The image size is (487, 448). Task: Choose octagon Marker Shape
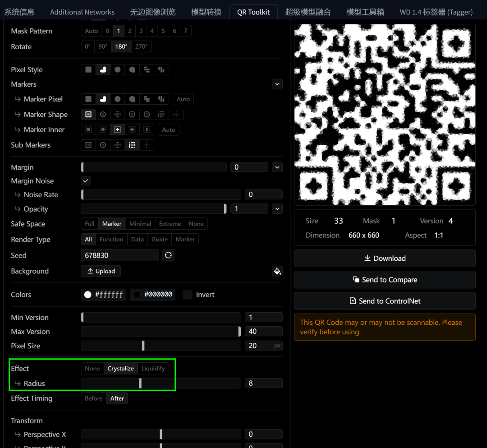click(147, 114)
